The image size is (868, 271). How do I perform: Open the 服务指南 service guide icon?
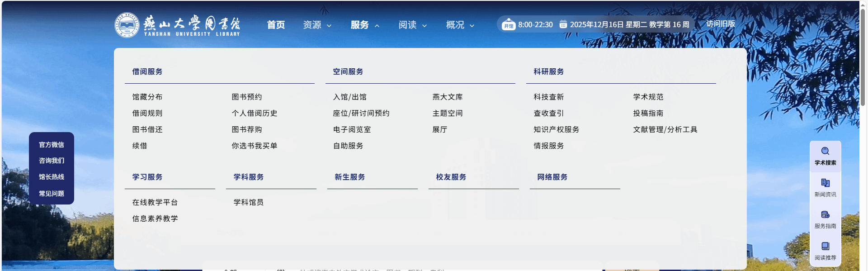click(x=825, y=215)
